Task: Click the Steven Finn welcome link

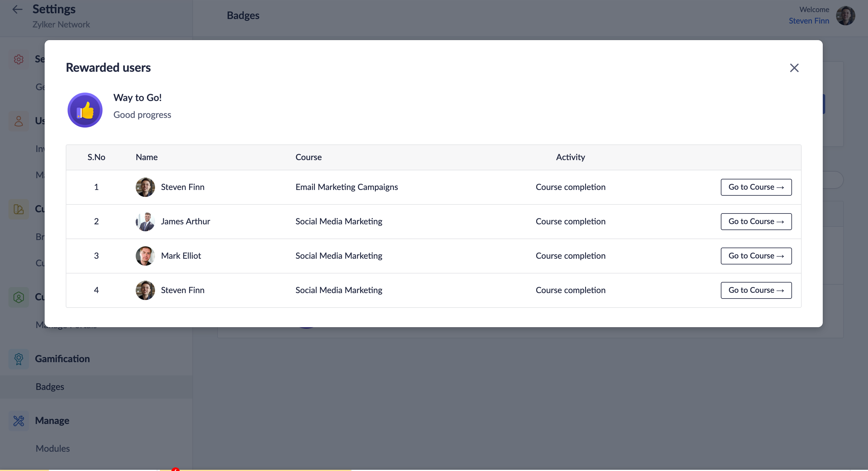Action: 808,21
